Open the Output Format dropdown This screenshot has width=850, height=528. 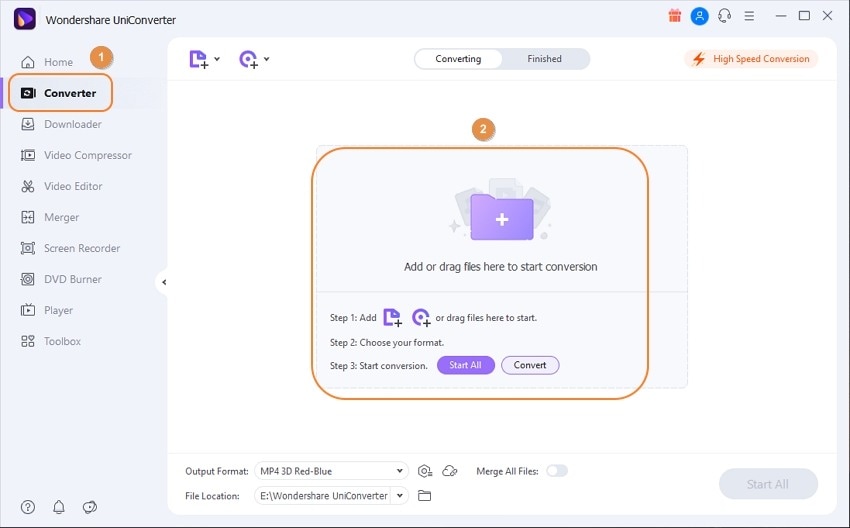click(331, 471)
